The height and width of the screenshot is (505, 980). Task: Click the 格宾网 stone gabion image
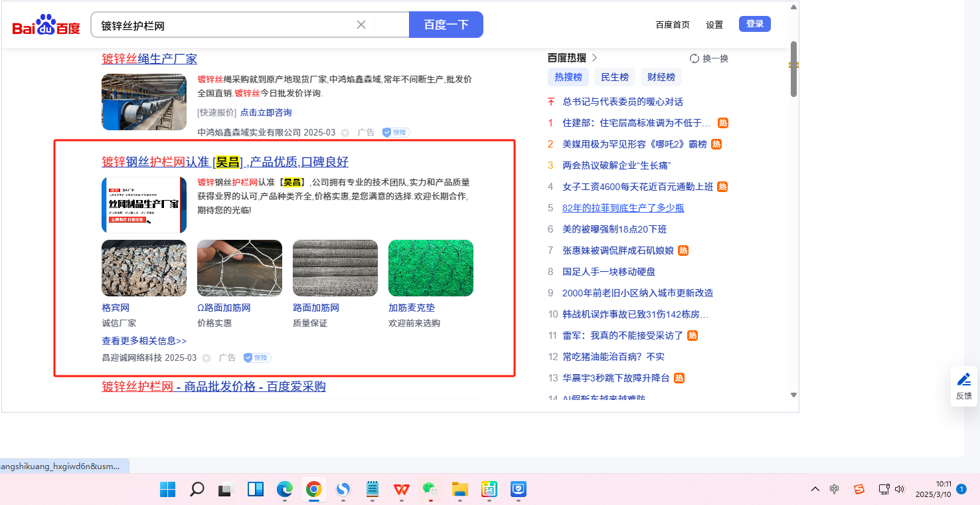(144, 268)
